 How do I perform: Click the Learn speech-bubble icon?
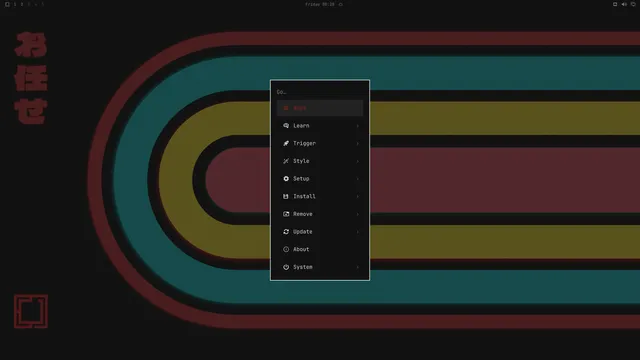(286, 126)
